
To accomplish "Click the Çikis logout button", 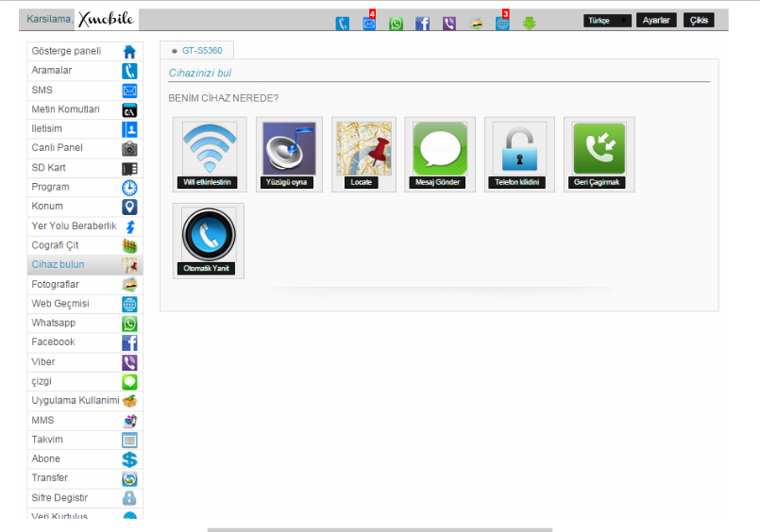I will pos(699,21).
